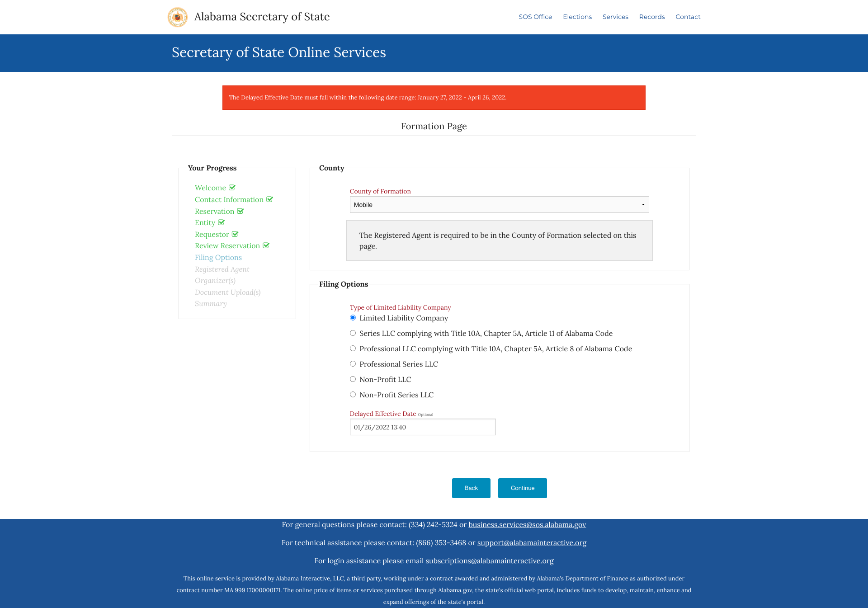
Task: Go to Entity progress step
Action: tap(205, 222)
